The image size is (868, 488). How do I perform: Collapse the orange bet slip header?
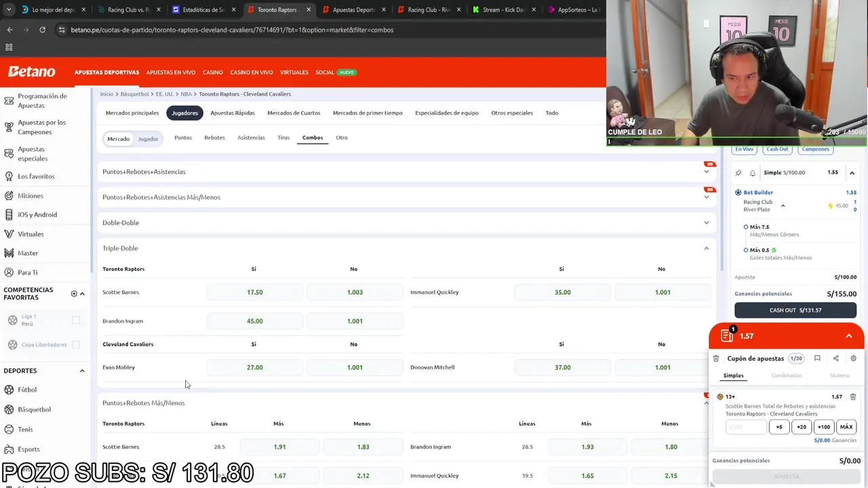tap(849, 336)
